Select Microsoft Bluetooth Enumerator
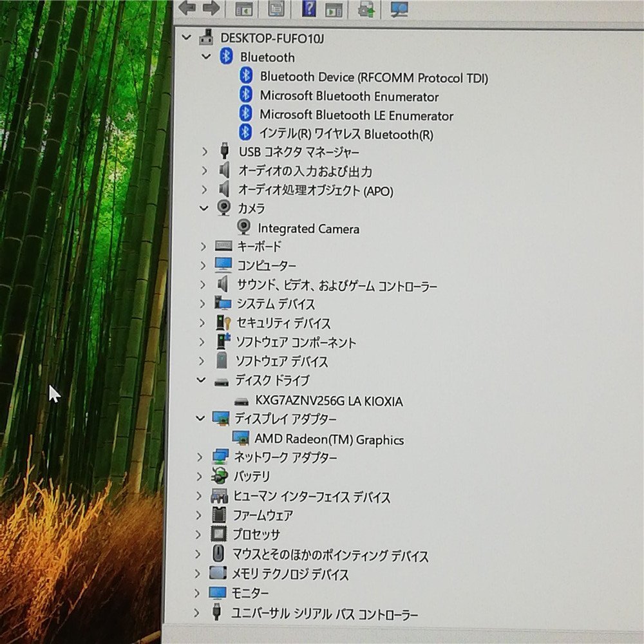This screenshot has height=644, width=644. tap(349, 96)
